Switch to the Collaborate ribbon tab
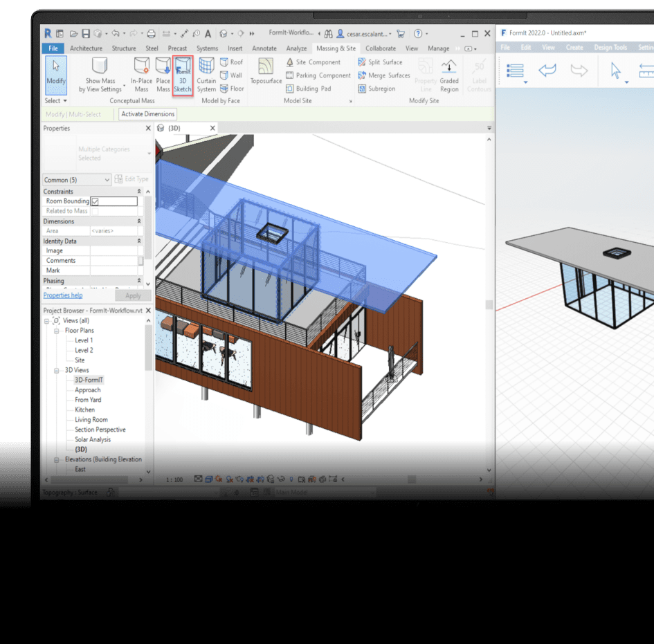Viewport: 654px width, 644px height. (x=381, y=48)
